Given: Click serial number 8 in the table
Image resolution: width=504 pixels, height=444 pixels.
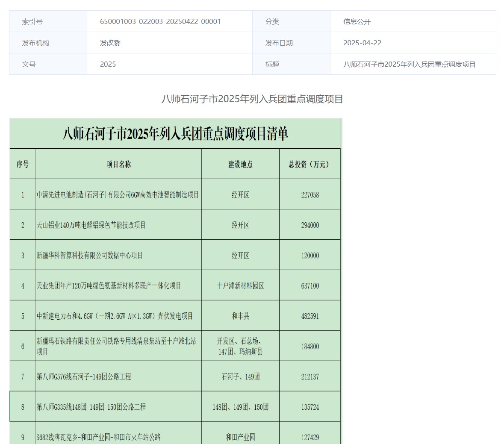Looking at the screenshot, I should click(23, 407).
